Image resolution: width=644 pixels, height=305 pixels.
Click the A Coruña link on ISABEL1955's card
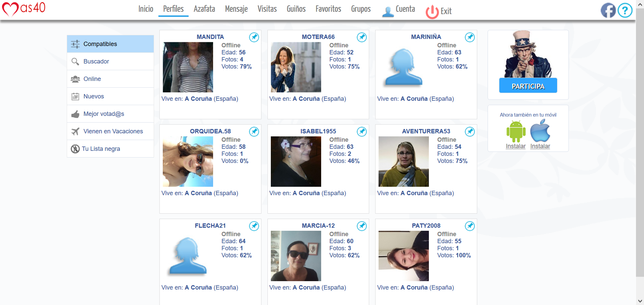coord(306,193)
